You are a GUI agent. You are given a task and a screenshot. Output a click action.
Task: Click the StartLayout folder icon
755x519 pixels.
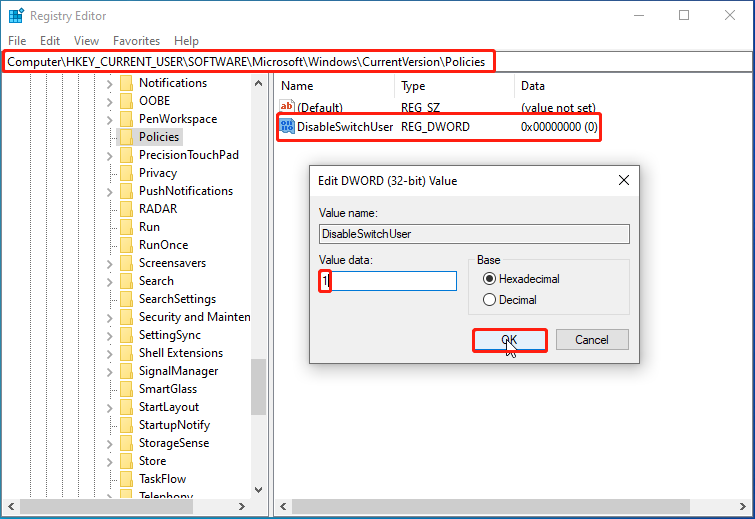click(127, 407)
